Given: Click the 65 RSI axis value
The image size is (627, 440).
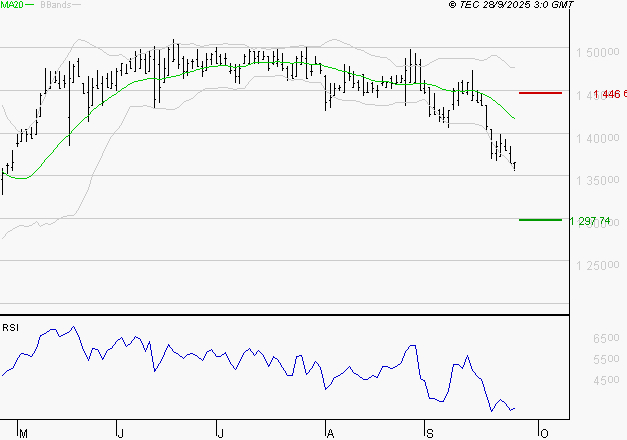Looking at the screenshot, I should [606, 338].
